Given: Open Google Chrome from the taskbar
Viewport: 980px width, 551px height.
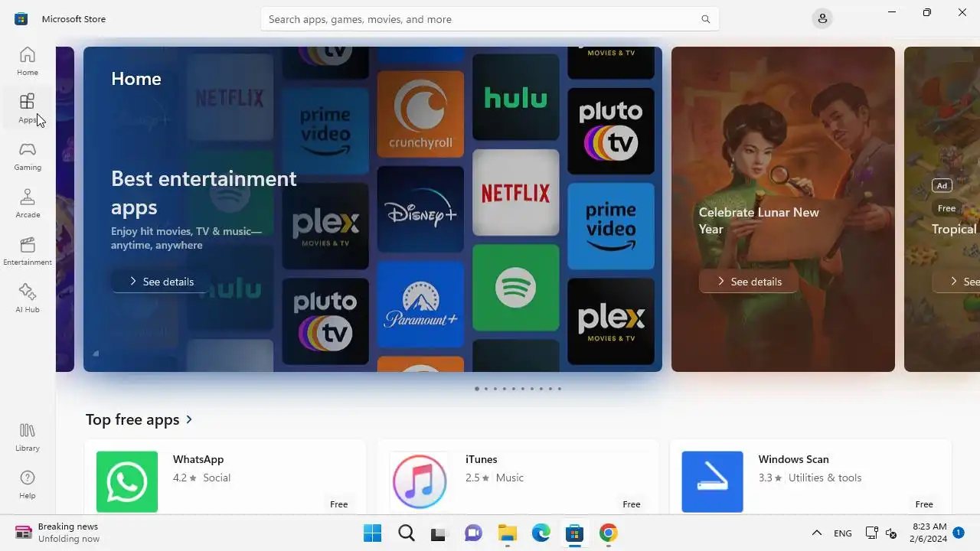Looking at the screenshot, I should click(x=609, y=533).
